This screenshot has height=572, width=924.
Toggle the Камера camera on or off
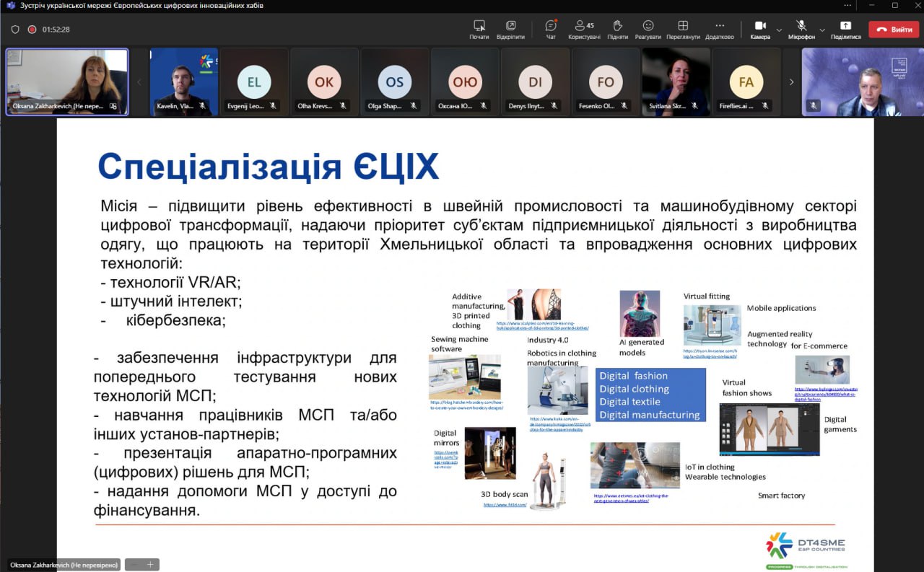point(760,29)
